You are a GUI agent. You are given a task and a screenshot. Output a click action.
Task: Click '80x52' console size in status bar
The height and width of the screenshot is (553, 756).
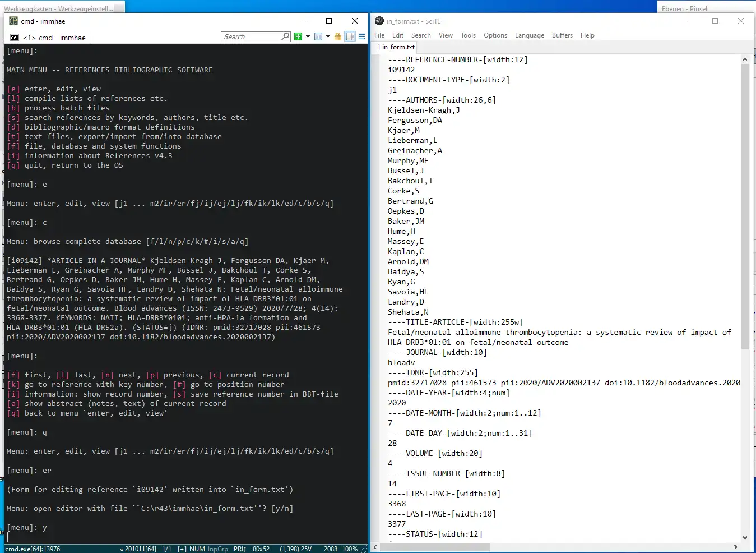point(261,549)
